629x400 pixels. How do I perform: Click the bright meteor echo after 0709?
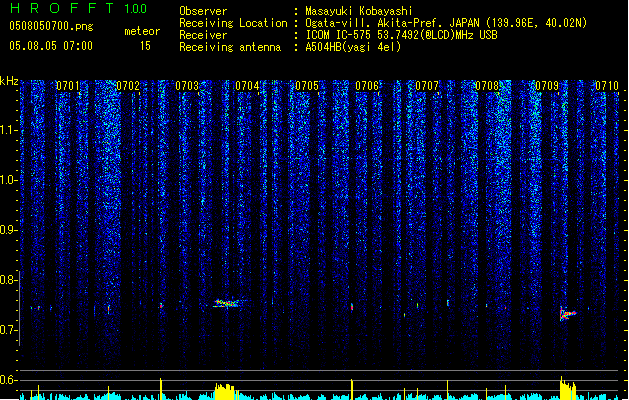coord(567,314)
